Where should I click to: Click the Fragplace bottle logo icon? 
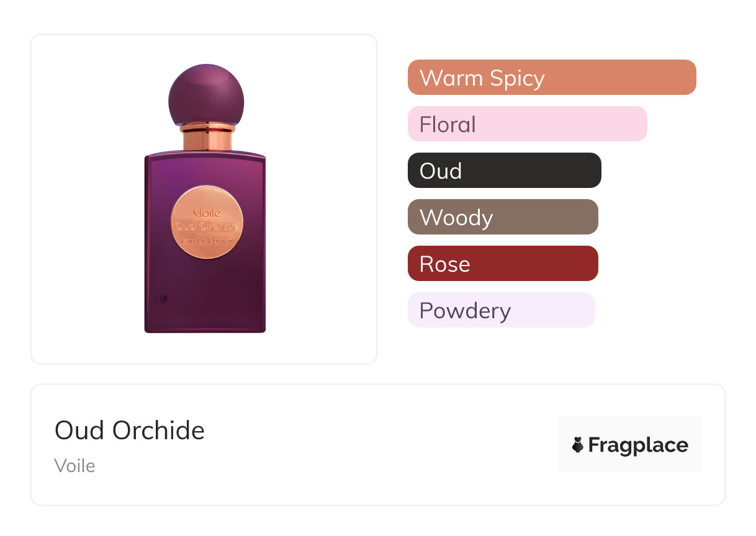click(578, 445)
